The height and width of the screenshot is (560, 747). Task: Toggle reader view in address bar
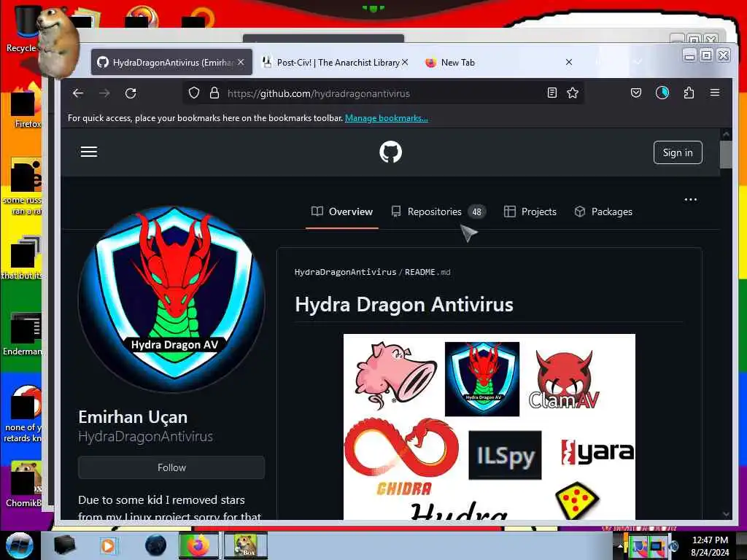tap(551, 93)
